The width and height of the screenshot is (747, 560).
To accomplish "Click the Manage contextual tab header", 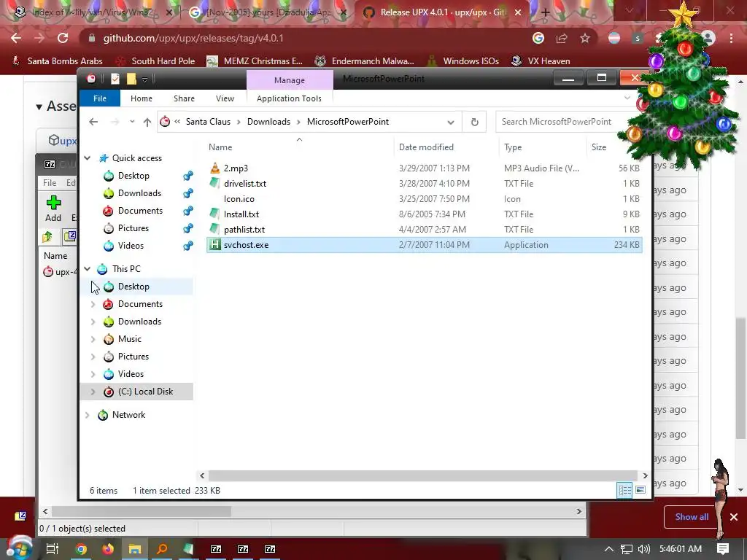I will point(289,80).
